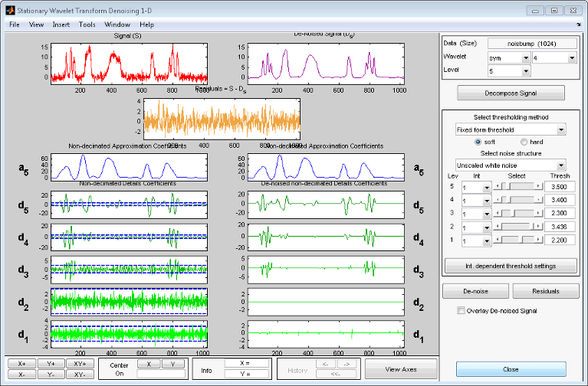The width and height of the screenshot is (588, 386).
Task: Click the Decompose Signal button
Action: (511, 93)
